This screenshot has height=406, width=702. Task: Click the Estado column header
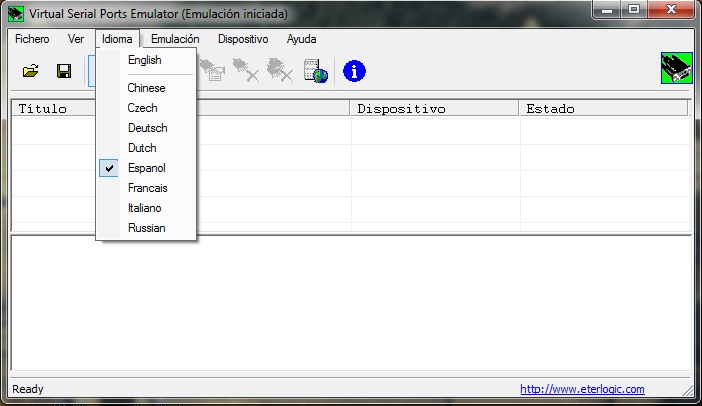pos(603,108)
